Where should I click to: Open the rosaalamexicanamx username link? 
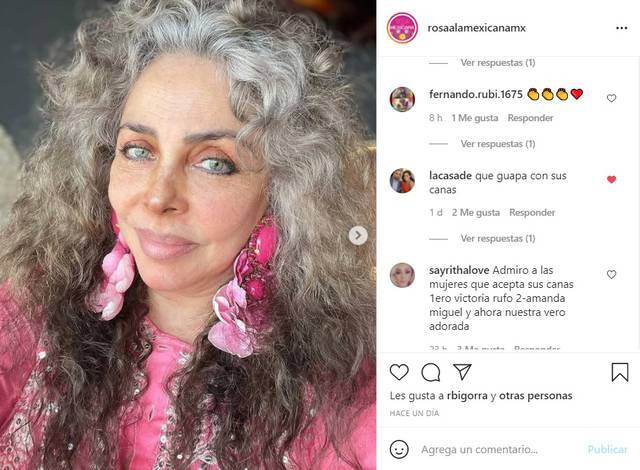(476, 28)
